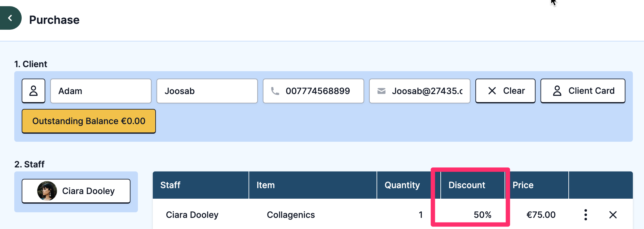The image size is (644, 229).
Task: Open three-dot menu for Collagenics row
Action: 585,215
